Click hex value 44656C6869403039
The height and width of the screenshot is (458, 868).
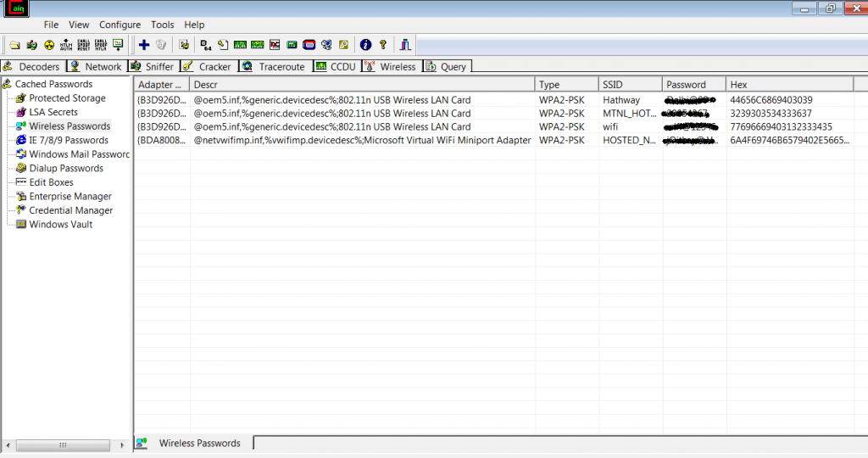point(771,100)
